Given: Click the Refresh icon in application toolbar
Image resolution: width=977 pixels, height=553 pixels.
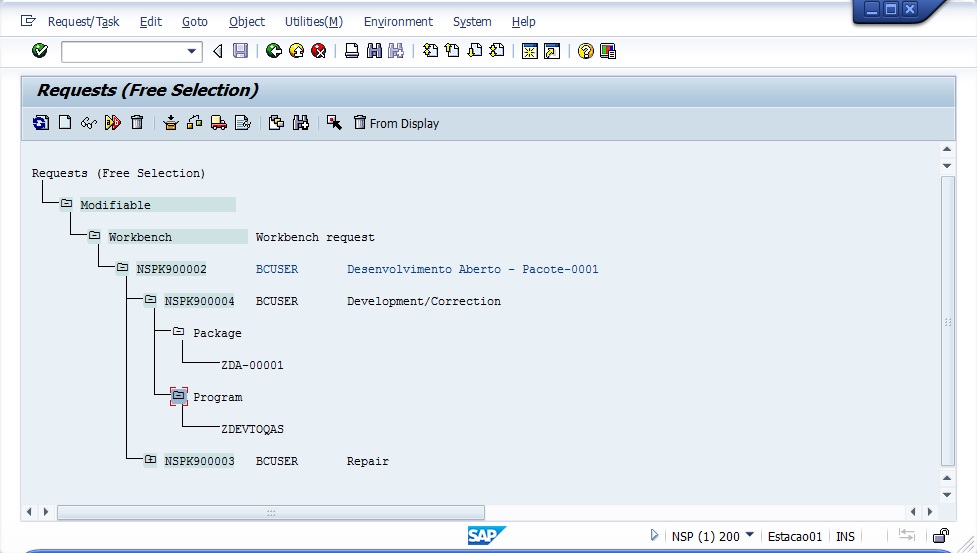Looking at the screenshot, I should point(41,123).
